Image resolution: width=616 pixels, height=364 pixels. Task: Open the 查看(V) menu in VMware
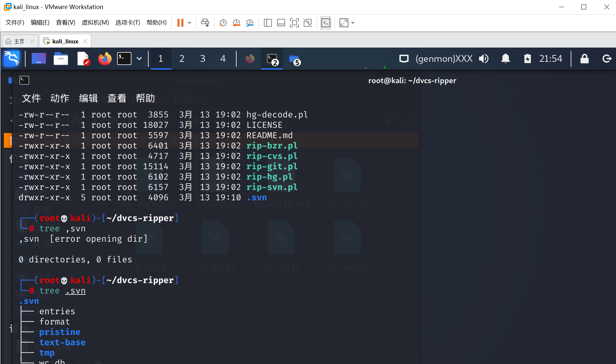(65, 22)
